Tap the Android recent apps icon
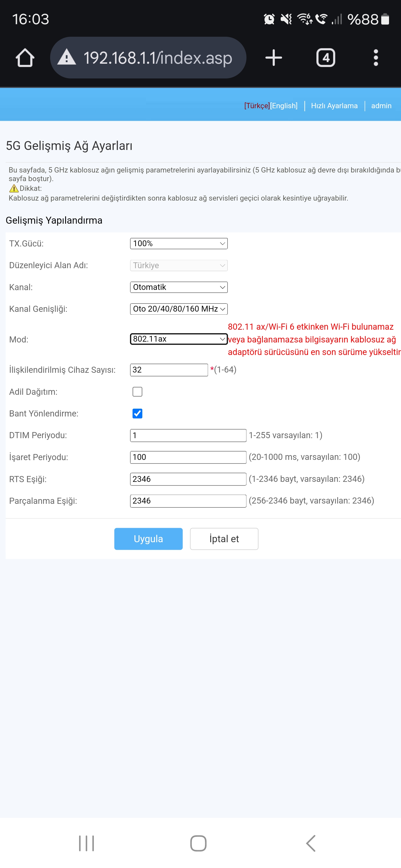The width and height of the screenshot is (401, 868). tap(86, 843)
